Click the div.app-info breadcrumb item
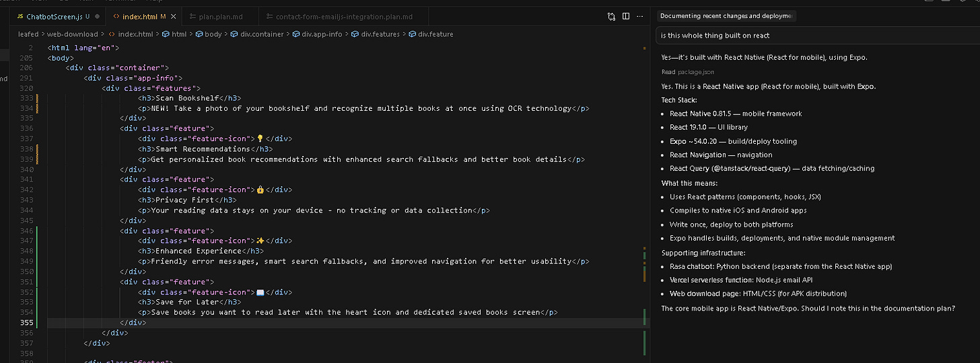The height and width of the screenshot is (363, 980). click(322, 34)
